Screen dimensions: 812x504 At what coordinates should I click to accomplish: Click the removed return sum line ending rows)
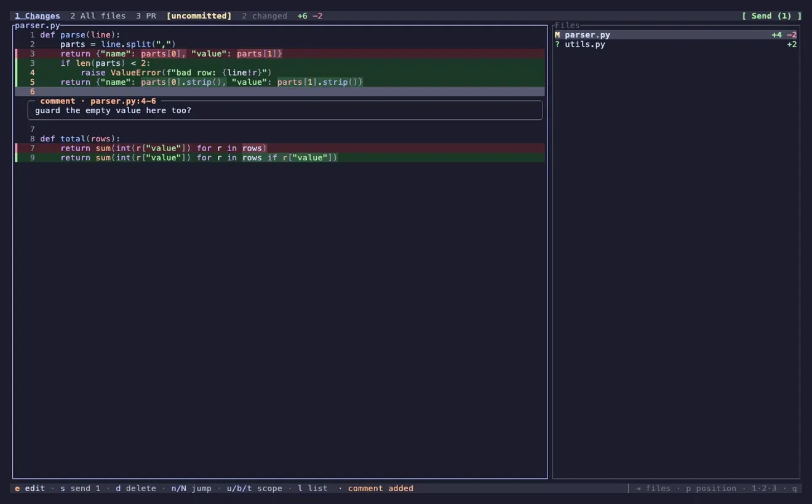pos(280,148)
